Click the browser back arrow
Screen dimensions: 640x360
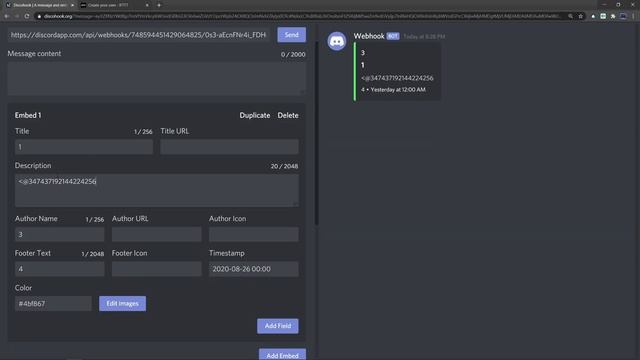7,16
